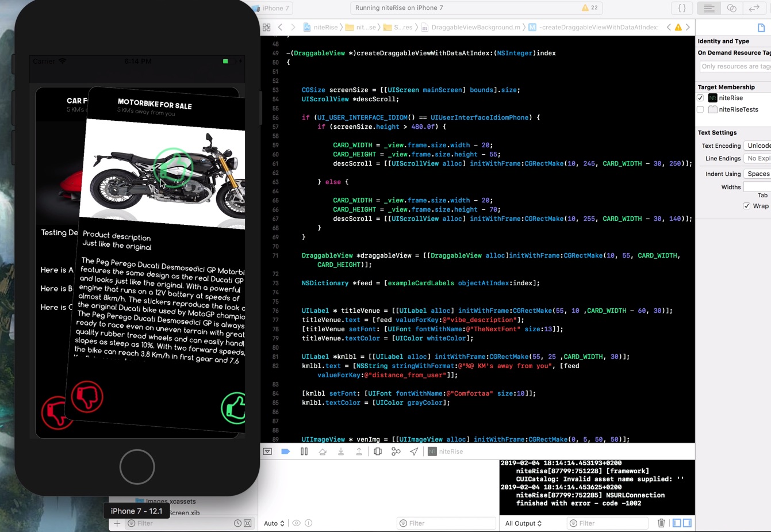Open the code snippets library braces button
This screenshot has width=771, height=532.
click(682, 8)
